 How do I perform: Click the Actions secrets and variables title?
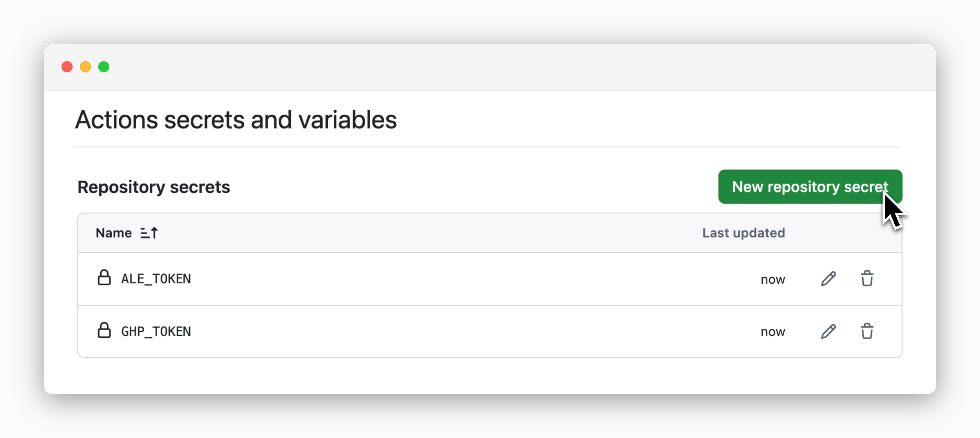point(236,120)
